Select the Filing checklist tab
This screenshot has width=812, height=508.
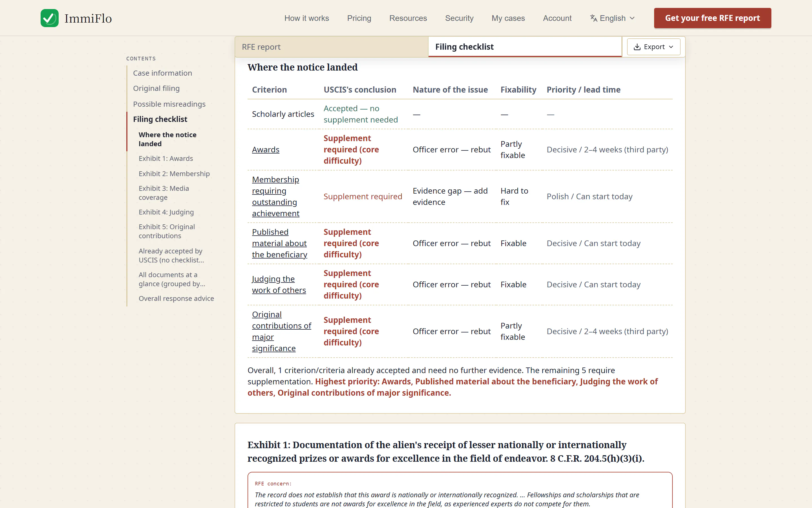(x=525, y=47)
